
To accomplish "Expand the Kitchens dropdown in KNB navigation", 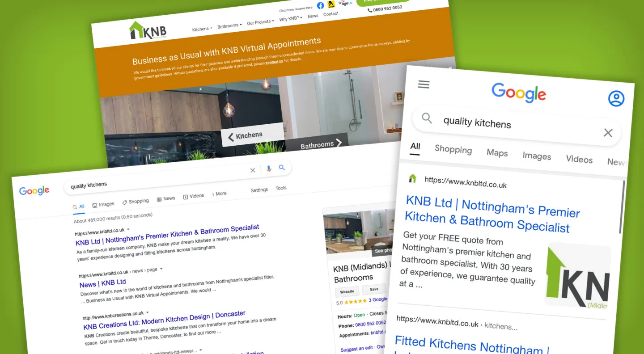I will pyautogui.click(x=202, y=28).
